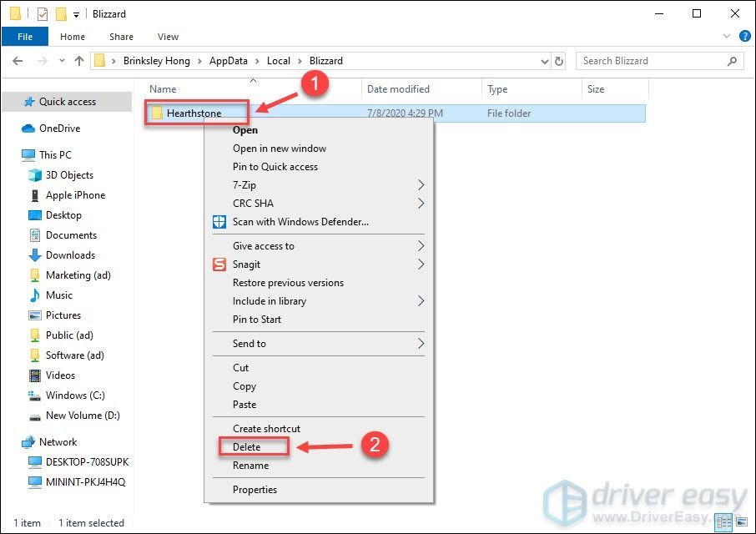Open the File ribbon tab
Viewport: 756px width, 534px height.
[x=24, y=37]
